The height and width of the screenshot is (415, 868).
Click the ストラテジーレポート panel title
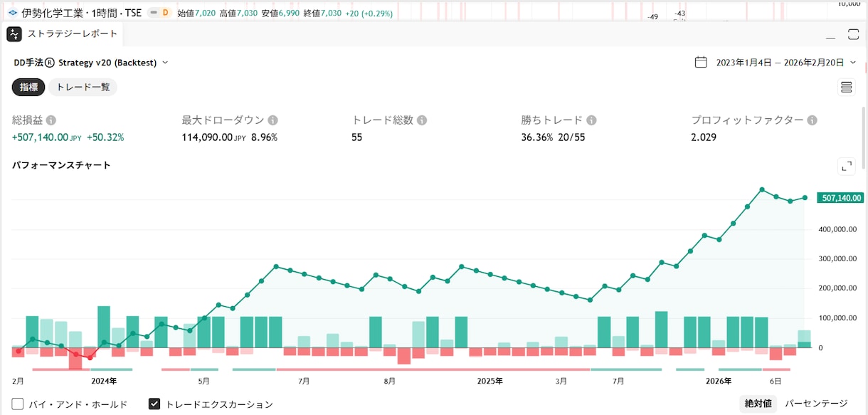pyautogui.click(x=73, y=34)
